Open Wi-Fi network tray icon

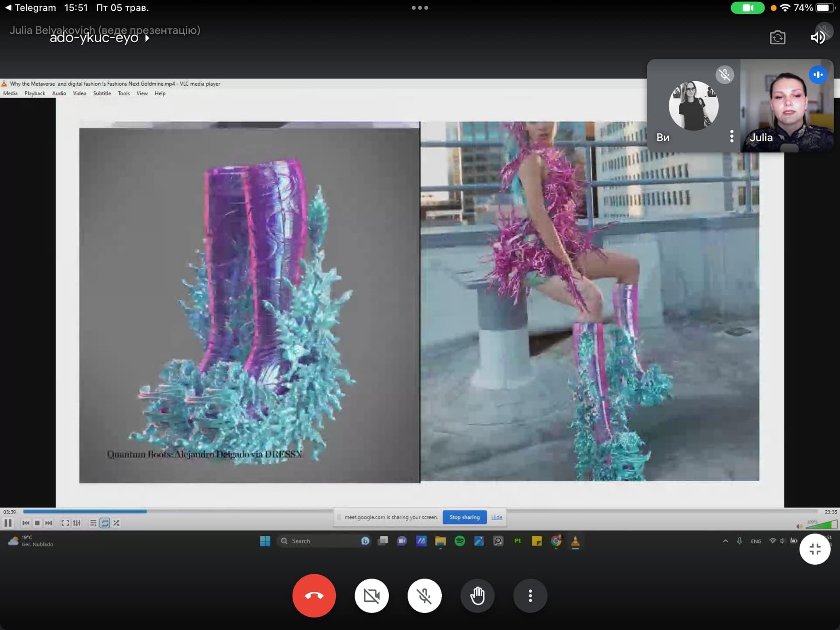pos(773,541)
